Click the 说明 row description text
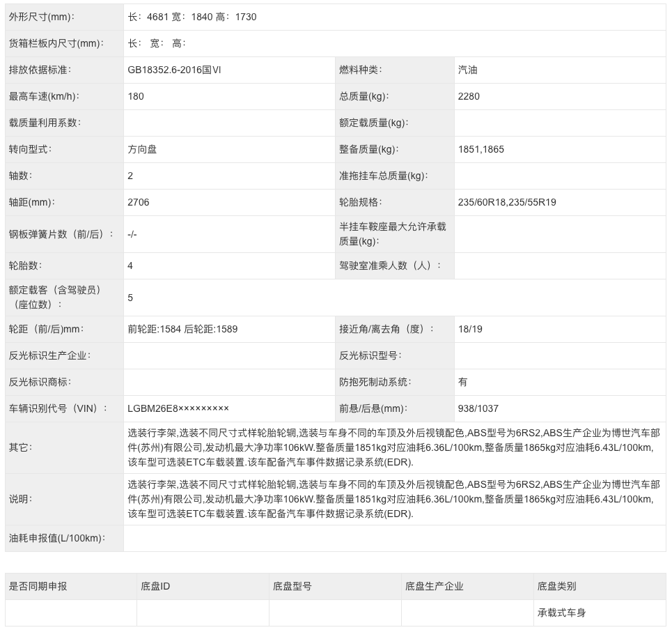Image resolution: width=672 pixels, height=630 pixels. click(x=393, y=499)
